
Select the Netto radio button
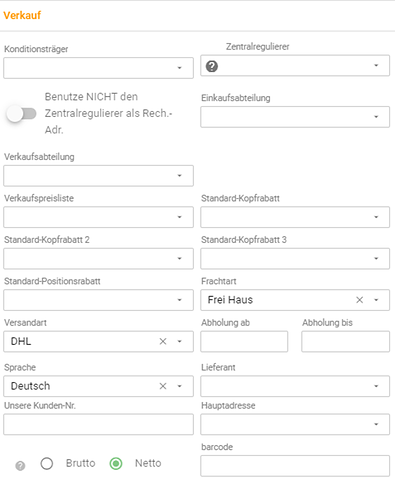coord(116,463)
